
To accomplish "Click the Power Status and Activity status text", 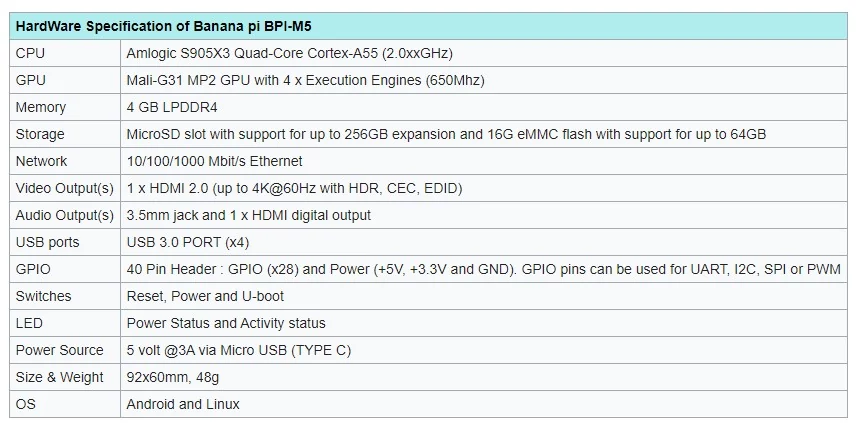I will pyautogui.click(x=226, y=324).
